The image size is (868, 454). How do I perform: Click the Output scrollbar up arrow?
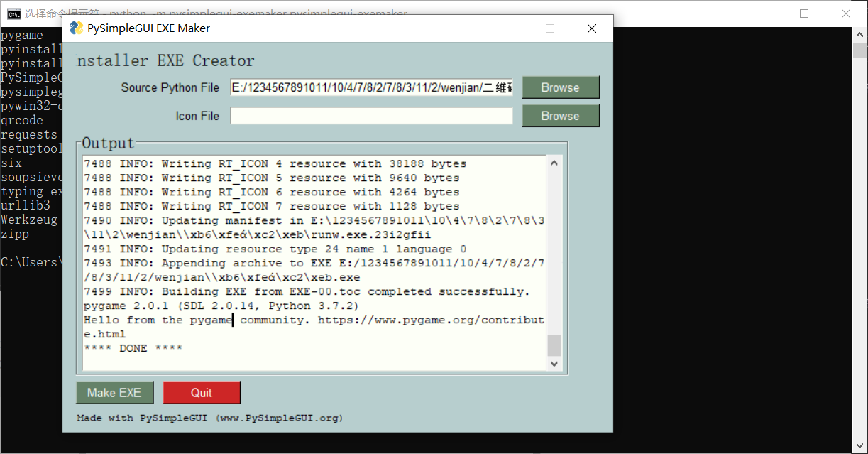(554, 163)
